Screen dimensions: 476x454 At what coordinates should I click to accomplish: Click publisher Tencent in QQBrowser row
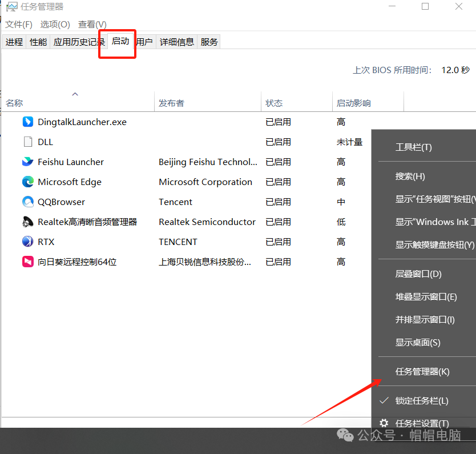[x=175, y=202]
